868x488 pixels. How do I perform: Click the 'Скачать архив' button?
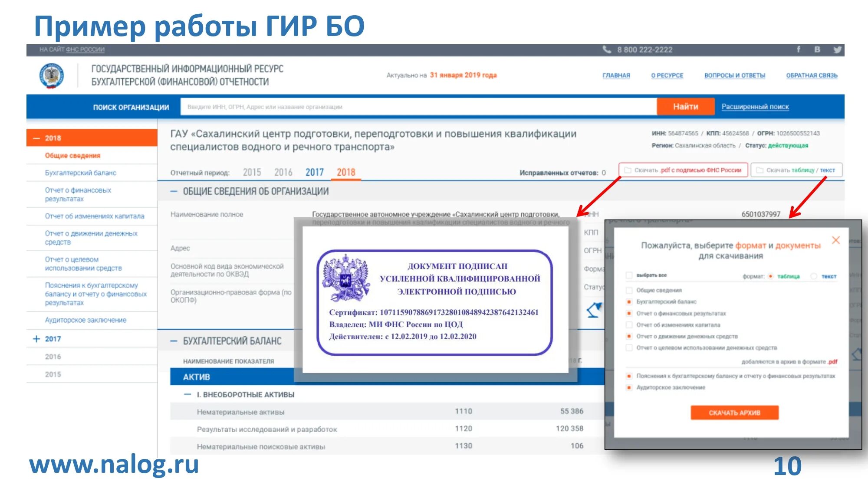[734, 413]
